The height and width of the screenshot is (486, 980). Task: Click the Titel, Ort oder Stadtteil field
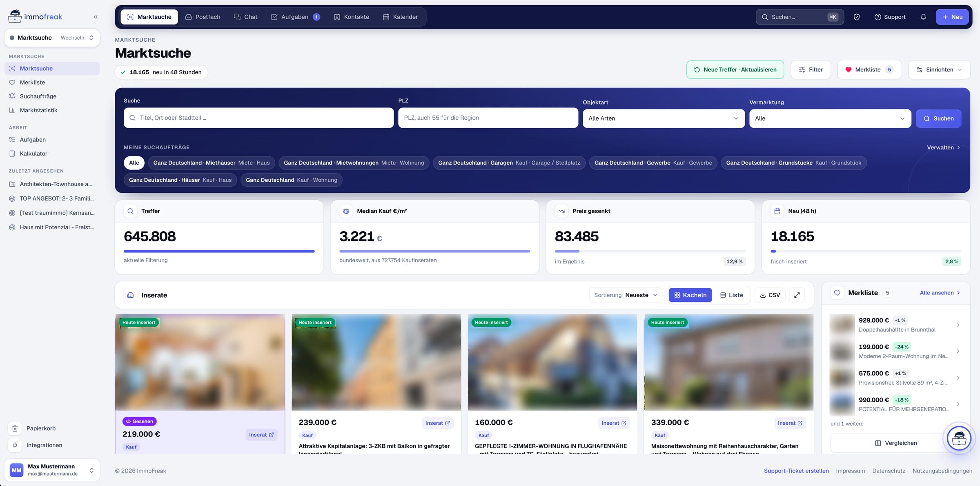coord(258,118)
